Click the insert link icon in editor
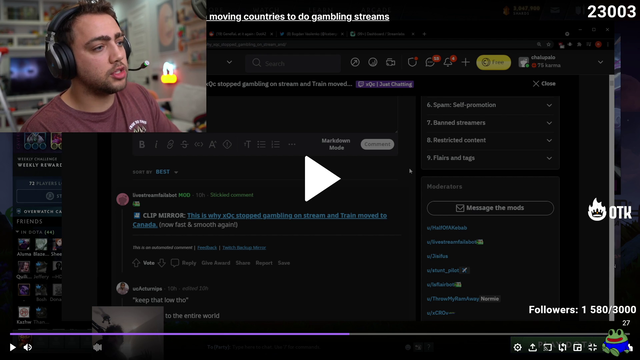 (x=170, y=144)
